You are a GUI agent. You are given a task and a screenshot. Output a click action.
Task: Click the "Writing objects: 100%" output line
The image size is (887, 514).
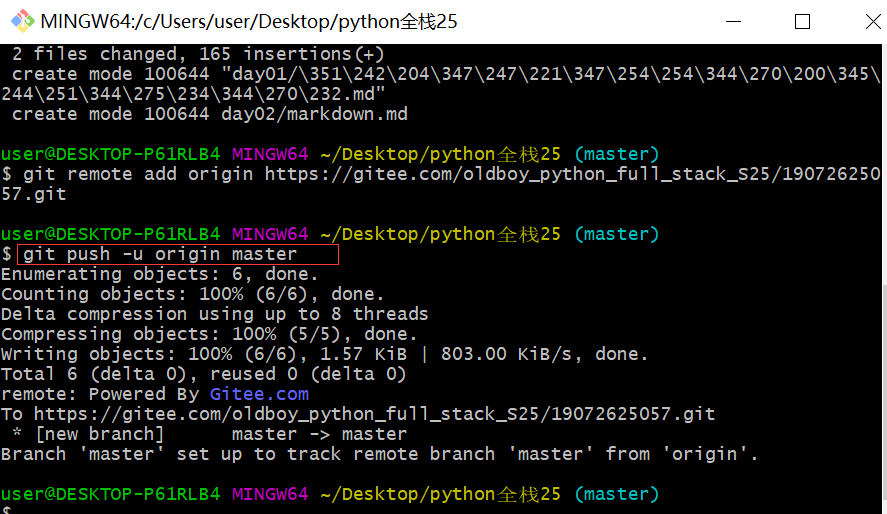324,354
